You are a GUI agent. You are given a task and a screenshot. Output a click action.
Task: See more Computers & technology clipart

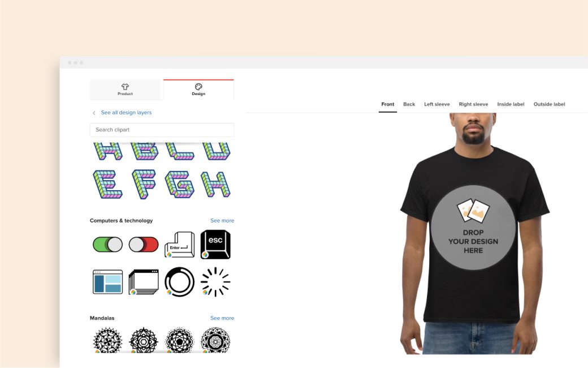point(222,221)
